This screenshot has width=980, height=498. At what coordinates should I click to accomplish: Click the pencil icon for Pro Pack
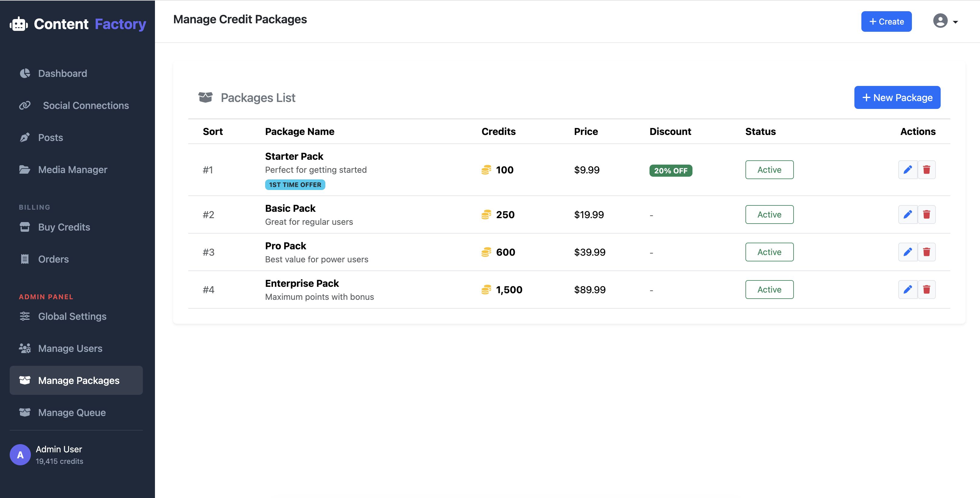907,252
